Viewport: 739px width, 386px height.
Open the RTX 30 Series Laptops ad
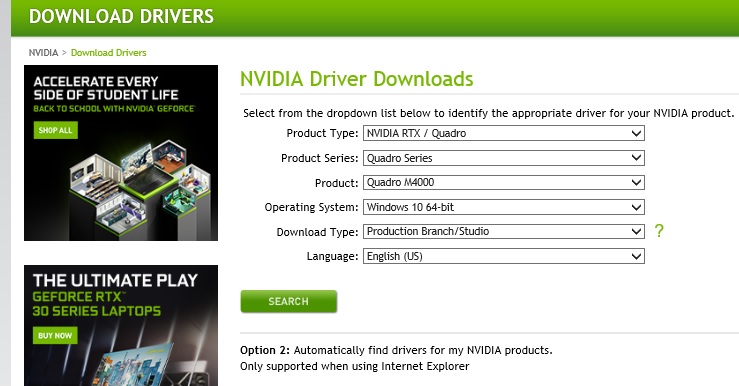(x=121, y=325)
